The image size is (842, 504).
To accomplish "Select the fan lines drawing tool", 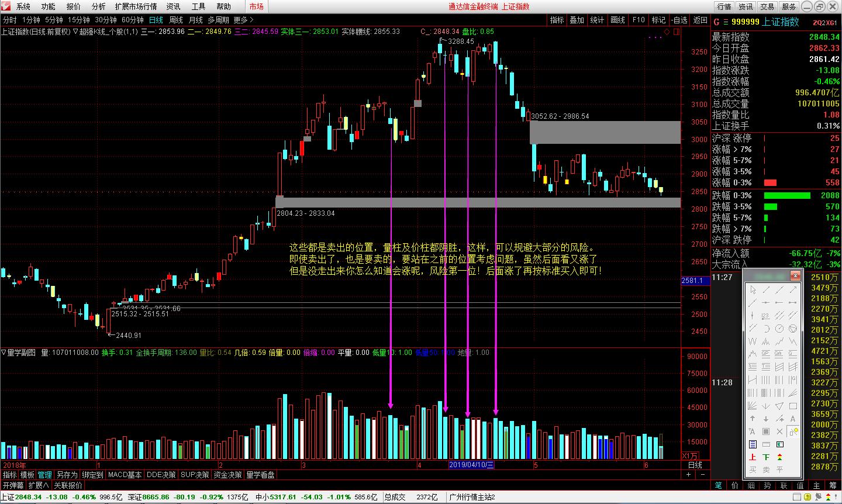I will point(753,406).
